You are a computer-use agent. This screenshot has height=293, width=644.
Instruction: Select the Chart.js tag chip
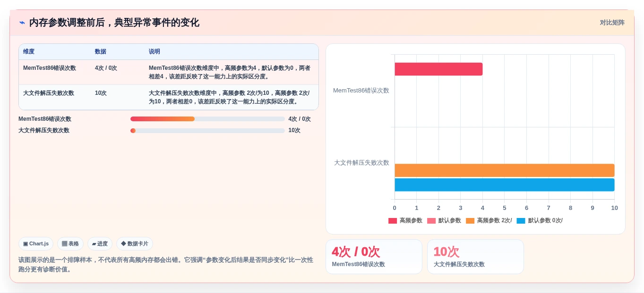click(x=36, y=244)
